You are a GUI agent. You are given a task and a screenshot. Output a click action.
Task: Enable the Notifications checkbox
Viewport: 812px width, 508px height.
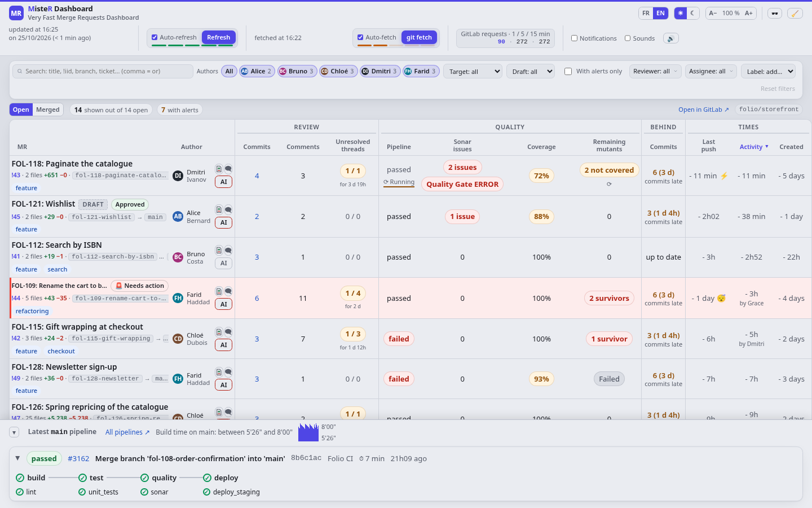tap(574, 38)
